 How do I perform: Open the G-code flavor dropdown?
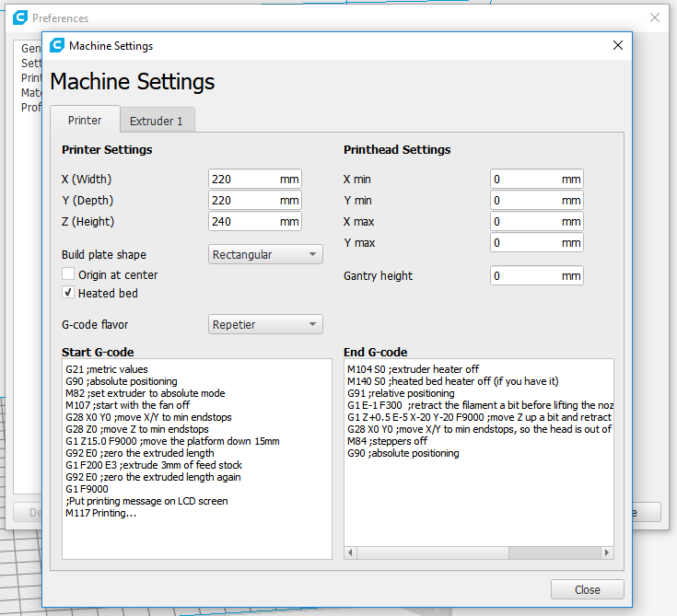[x=265, y=324]
